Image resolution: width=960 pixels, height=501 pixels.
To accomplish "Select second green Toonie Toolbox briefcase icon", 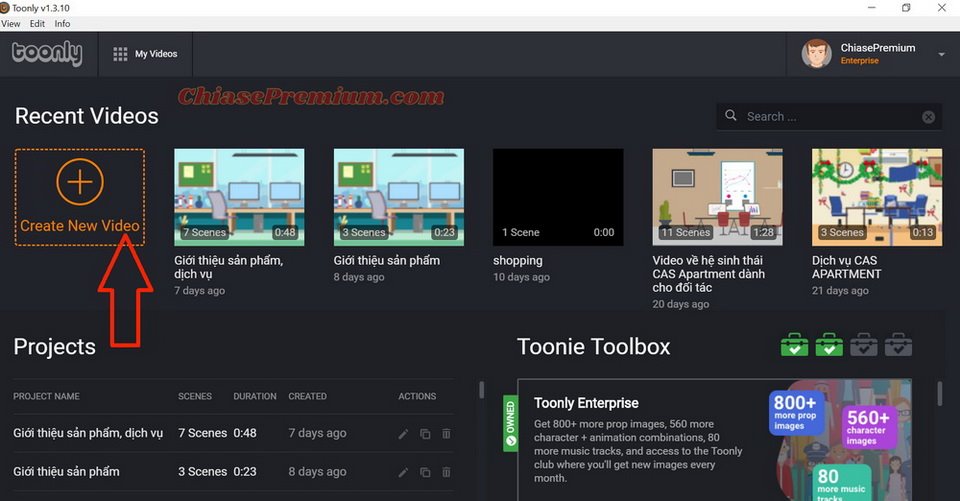I will tap(829, 345).
